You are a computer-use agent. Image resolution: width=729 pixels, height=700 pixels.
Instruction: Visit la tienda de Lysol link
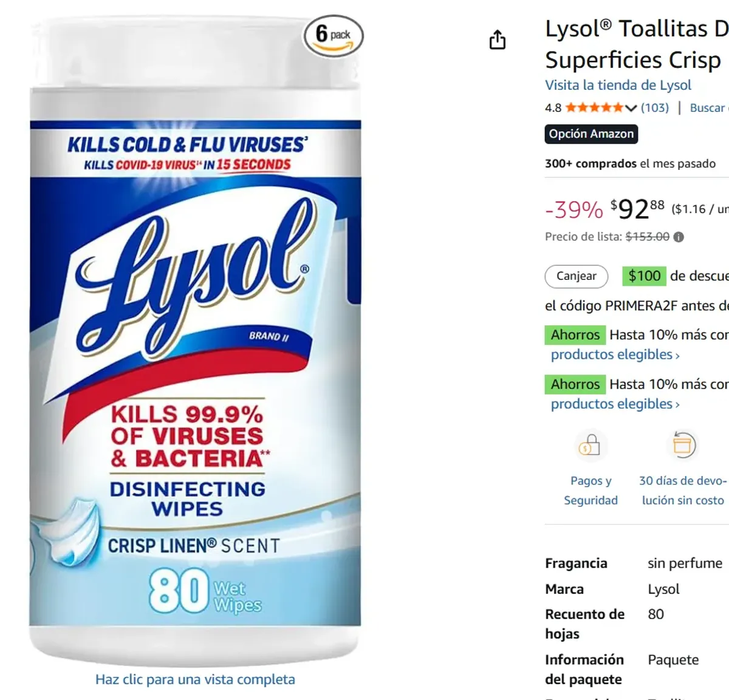[618, 85]
